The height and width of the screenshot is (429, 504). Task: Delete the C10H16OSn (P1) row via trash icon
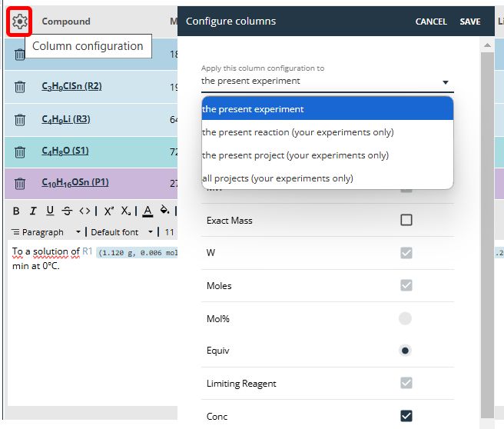[x=20, y=183]
